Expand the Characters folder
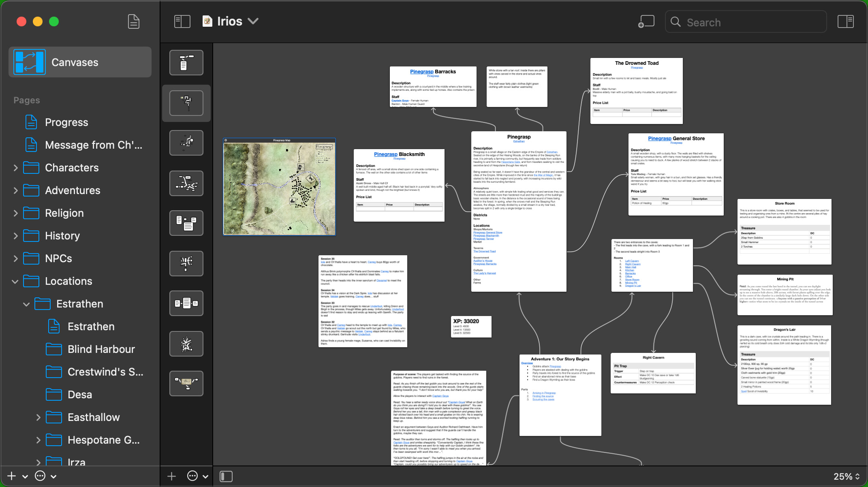868x487 pixels. 15,168
